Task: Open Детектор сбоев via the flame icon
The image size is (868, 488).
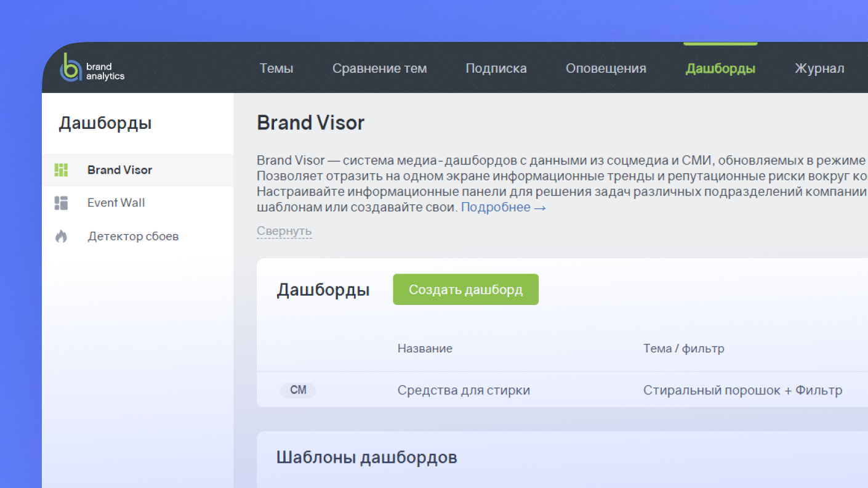Action: coord(61,236)
